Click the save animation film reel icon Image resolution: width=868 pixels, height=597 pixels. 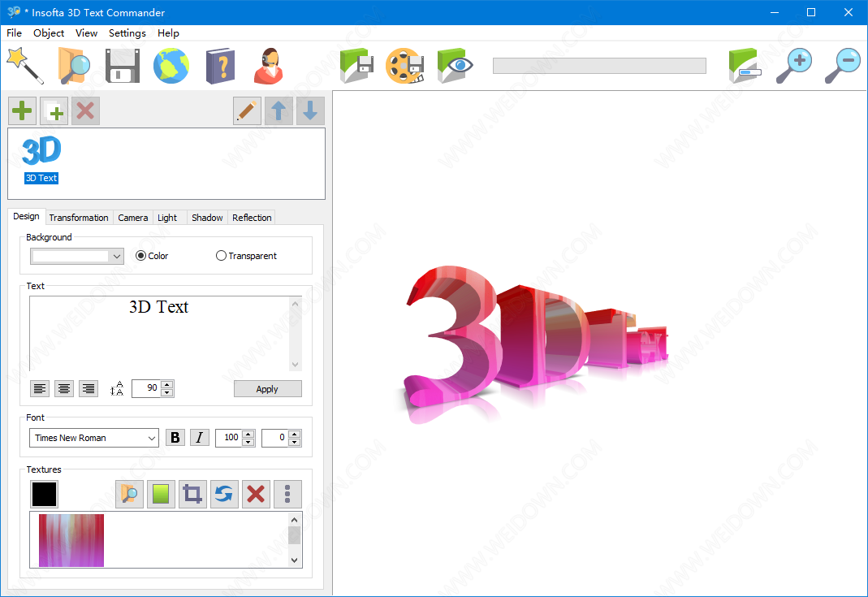pos(404,66)
